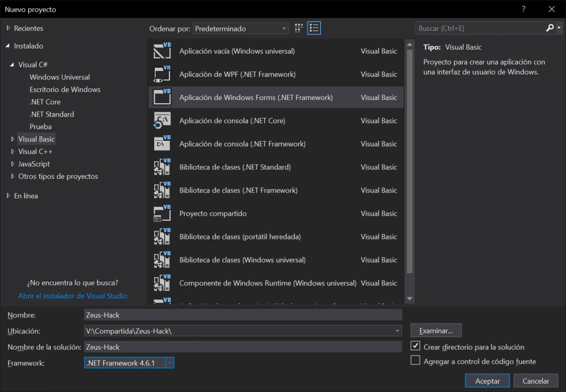
Task: Enable Agregar a control de código fuente
Action: pos(416,361)
